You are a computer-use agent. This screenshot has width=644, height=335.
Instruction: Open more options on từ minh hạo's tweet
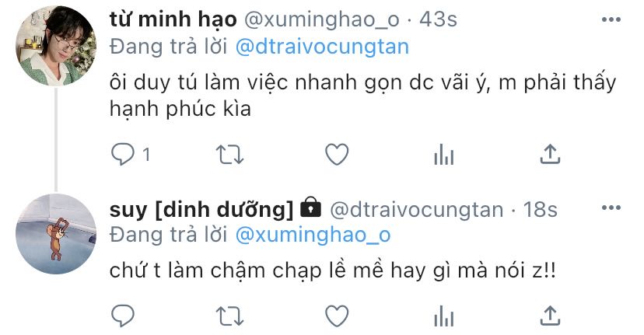(611, 19)
